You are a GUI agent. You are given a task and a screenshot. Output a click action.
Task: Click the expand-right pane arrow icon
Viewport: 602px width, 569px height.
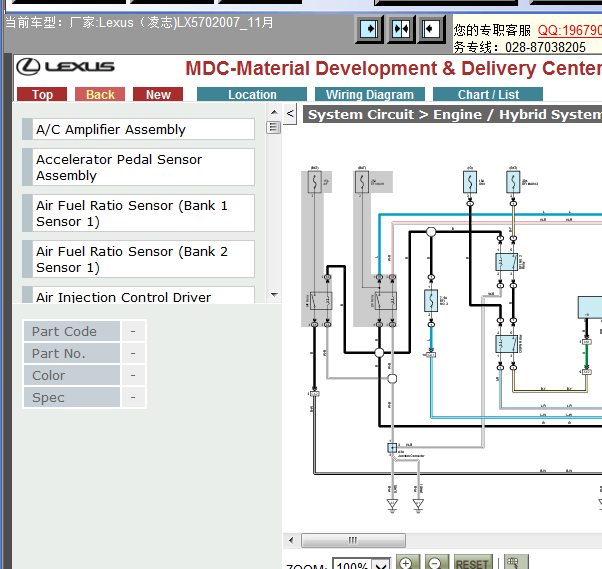pyautogui.click(x=369, y=29)
